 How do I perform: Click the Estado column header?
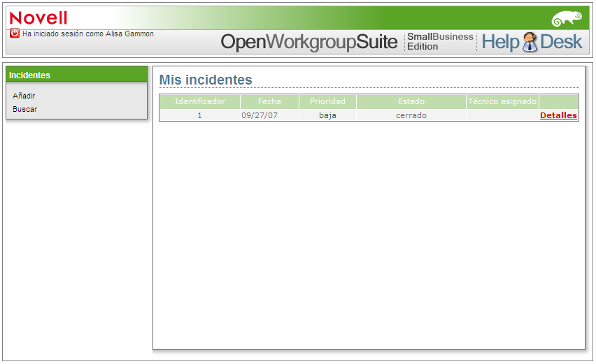click(x=411, y=102)
